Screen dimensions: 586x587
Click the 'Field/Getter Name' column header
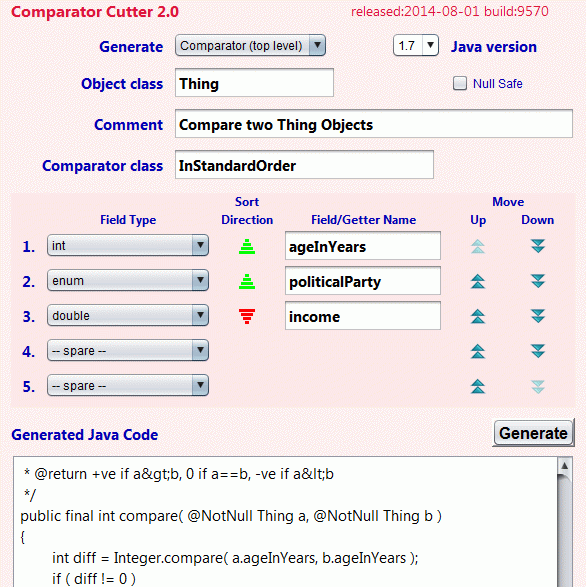(364, 220)
